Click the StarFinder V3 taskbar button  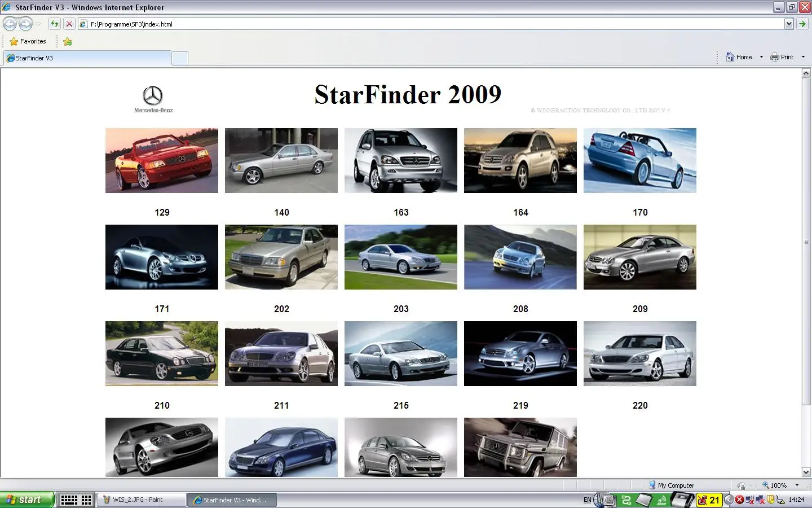232,500
